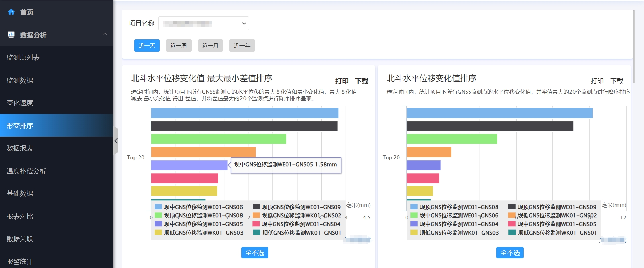The image size is (644, 268).
Task: Click the orange bar in right chart
Action: pos(429,152)
